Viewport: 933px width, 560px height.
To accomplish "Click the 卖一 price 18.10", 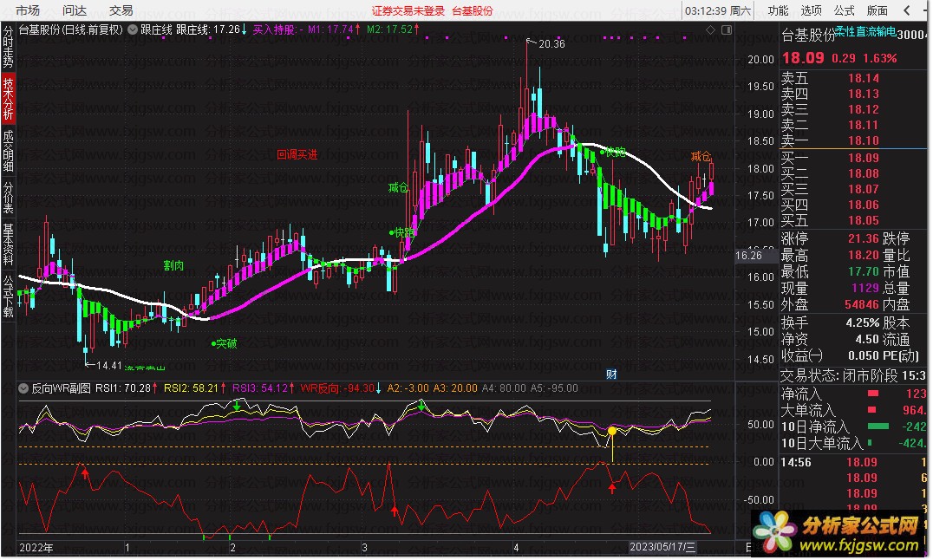I will click(864, 140).
